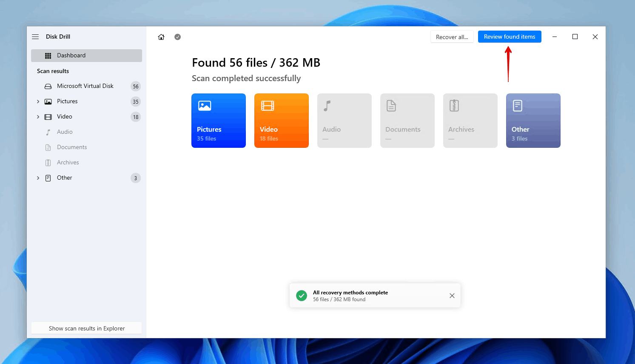Open the hamburger menu beside Disk Drill
Screen dimensions: 635x364
(x=35, y=37)
